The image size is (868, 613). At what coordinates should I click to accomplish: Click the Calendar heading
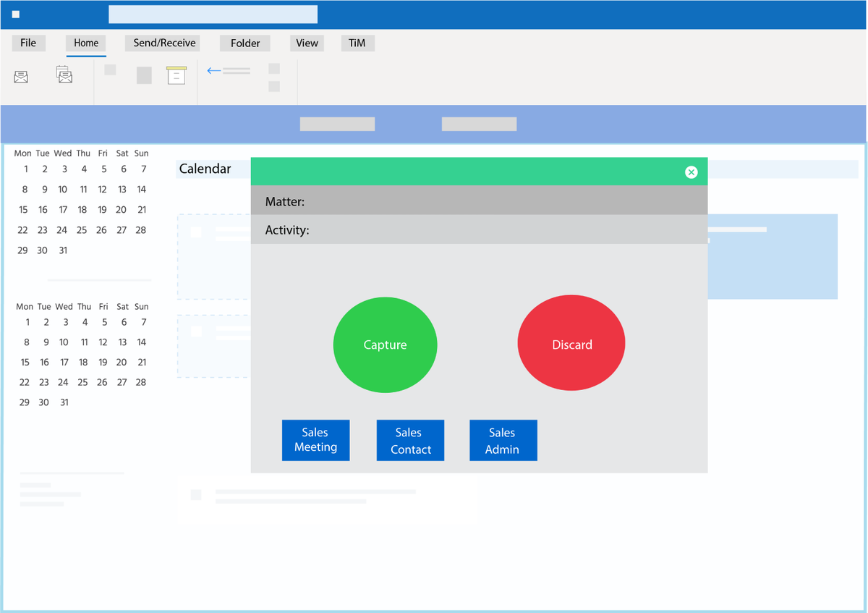(205, 169)
